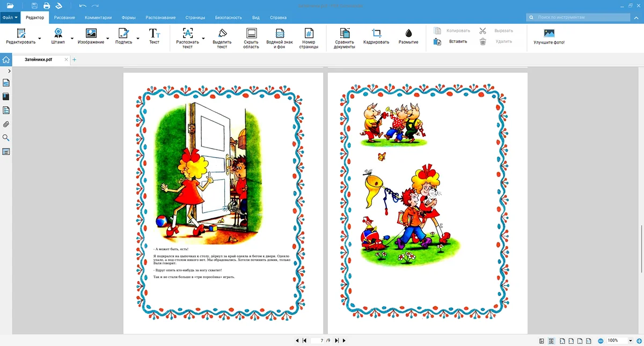The width and height of the screenshot is (644, 346).
Task: Open the bottom sidebar form panel icon
Action: [x=6, y=152]
